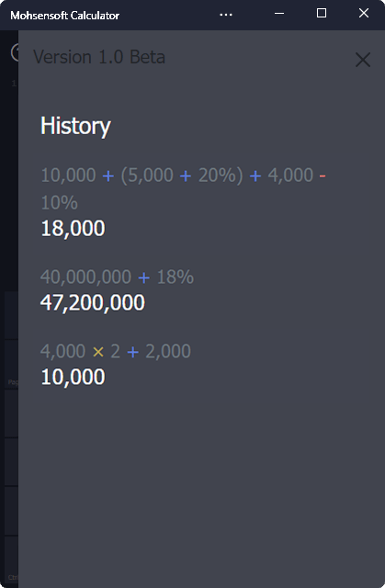Maximize the calculator window

point(322,14)
